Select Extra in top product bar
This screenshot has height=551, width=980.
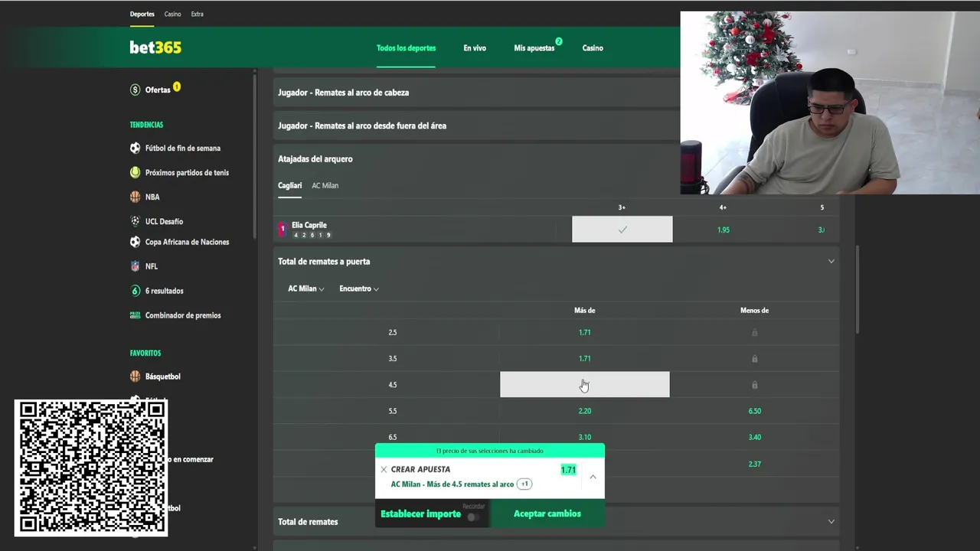click(x=198, y=14)
